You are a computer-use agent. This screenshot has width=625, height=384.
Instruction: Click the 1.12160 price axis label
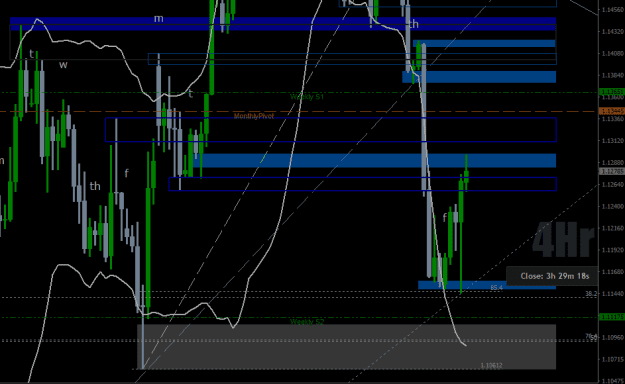(x=613, y=228)
